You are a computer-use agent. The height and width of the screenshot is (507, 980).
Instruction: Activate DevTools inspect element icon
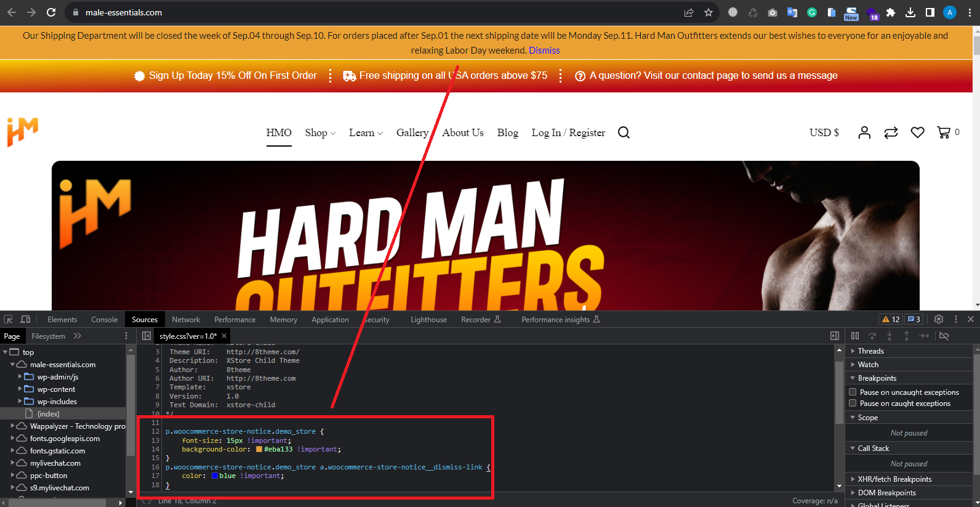tap(8, 319)
